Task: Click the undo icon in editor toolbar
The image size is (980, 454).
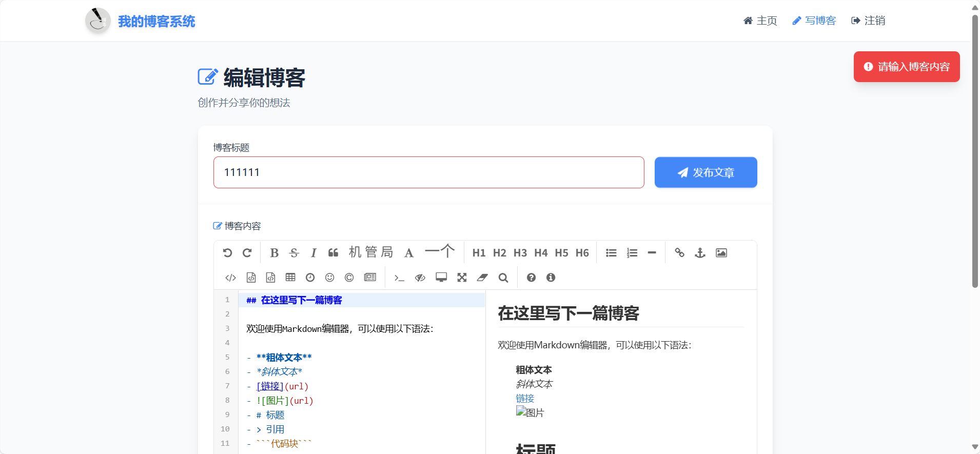Action: 227,253
